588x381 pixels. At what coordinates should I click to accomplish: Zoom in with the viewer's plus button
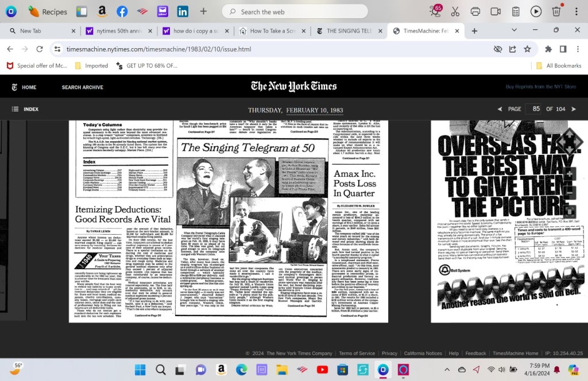point(569,173)
